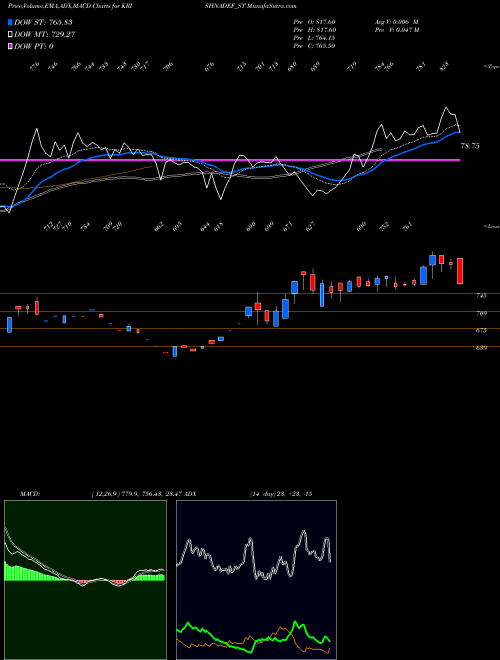
Task: Click the 'Avg V: 0.006 M' volume text
Action: (396, 22)
